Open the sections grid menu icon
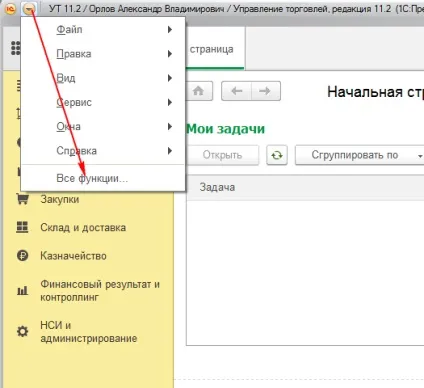 pyautogui.click(x=15, y=48)
